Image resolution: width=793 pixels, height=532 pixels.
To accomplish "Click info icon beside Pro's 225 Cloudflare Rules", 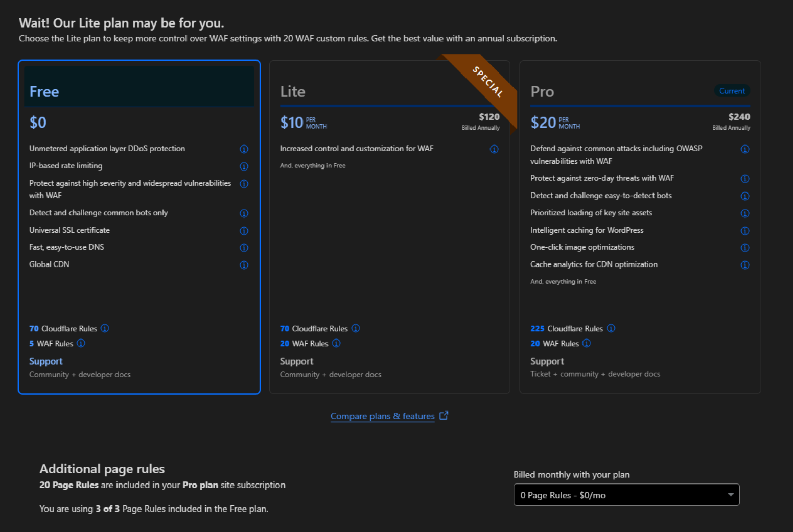I will [x=611, y=328].
